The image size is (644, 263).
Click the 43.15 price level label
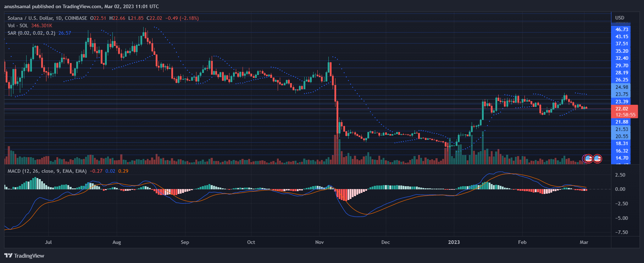[622, 36]
